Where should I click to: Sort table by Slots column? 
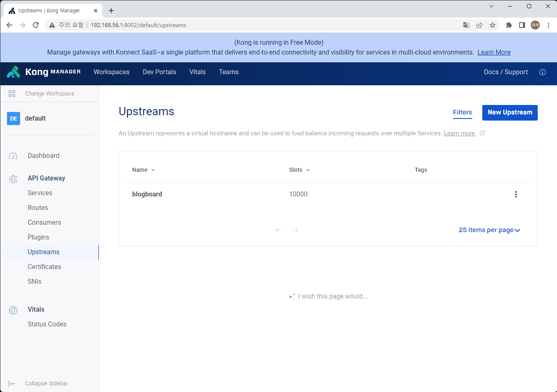299,170
